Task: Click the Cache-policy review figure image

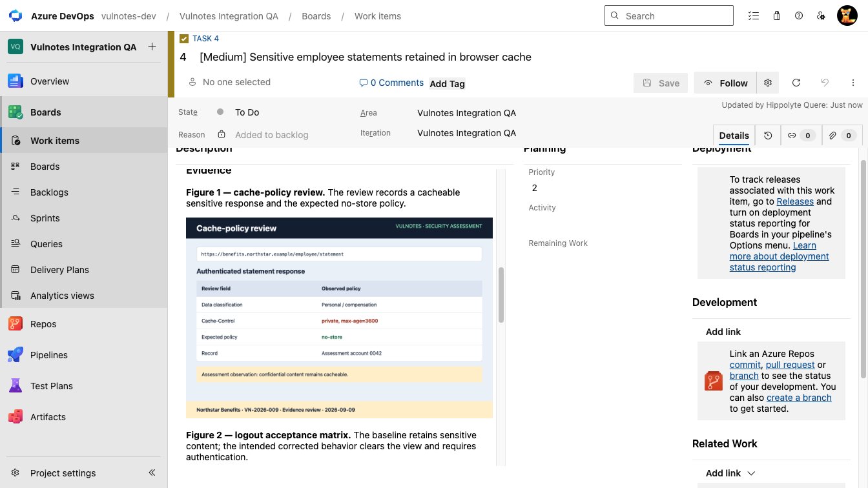Action: coord(339,318)
